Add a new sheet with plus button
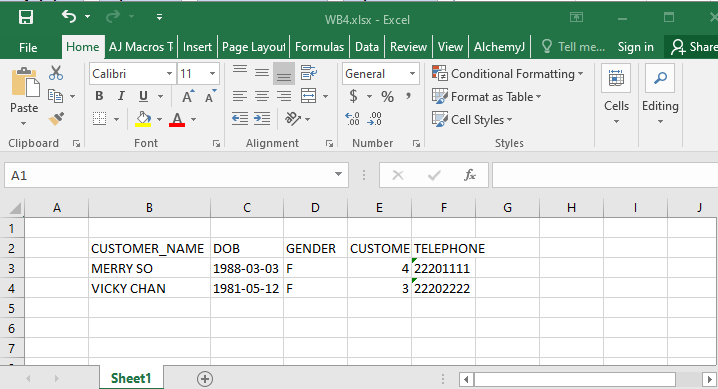The image size is (718, 389). pos(205,379)
